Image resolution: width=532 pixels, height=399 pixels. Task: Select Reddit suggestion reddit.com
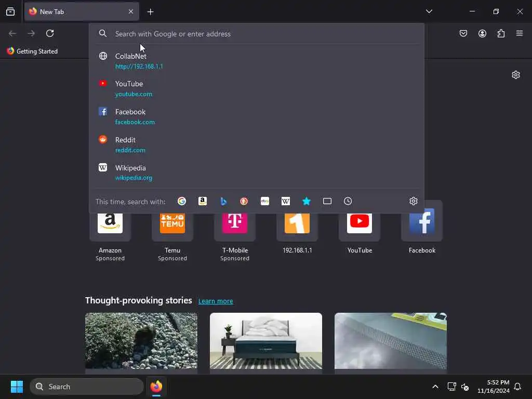[257, 144]
